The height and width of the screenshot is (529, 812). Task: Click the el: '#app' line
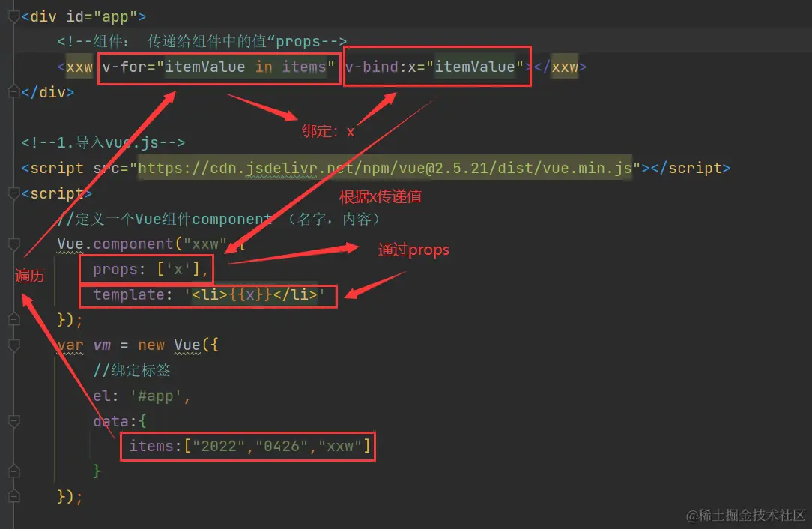pos(142,396)
